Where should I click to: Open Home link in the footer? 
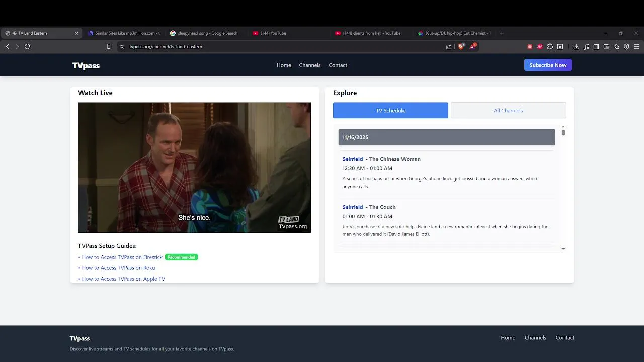508,338
